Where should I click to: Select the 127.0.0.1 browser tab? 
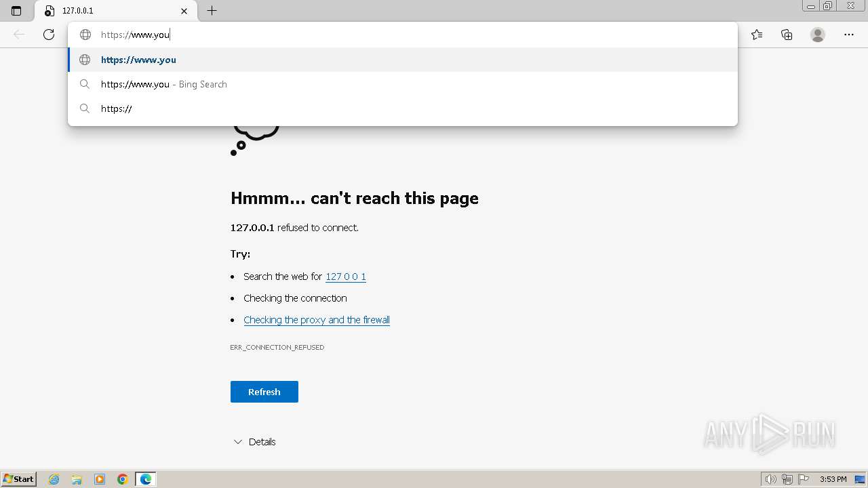[116, 11]
